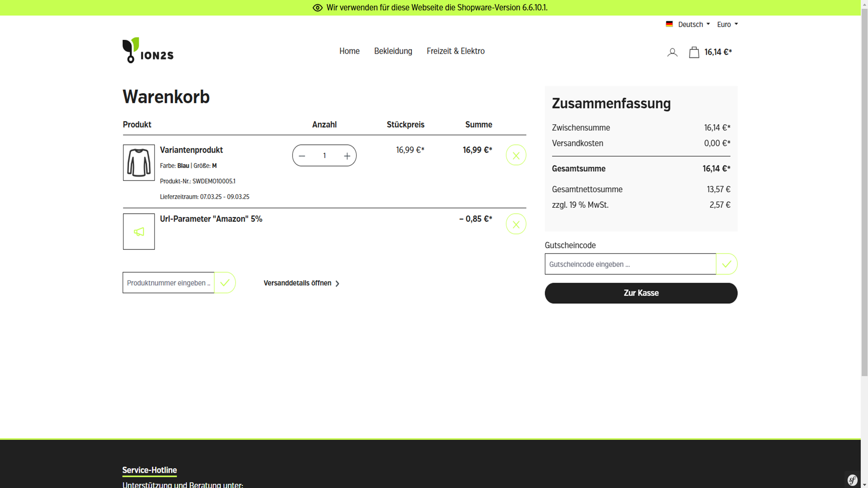Viewport: 868px width, 488px height.
Task: Click the Url-Parameter "Amazon" 5% label
Action: 211,219
